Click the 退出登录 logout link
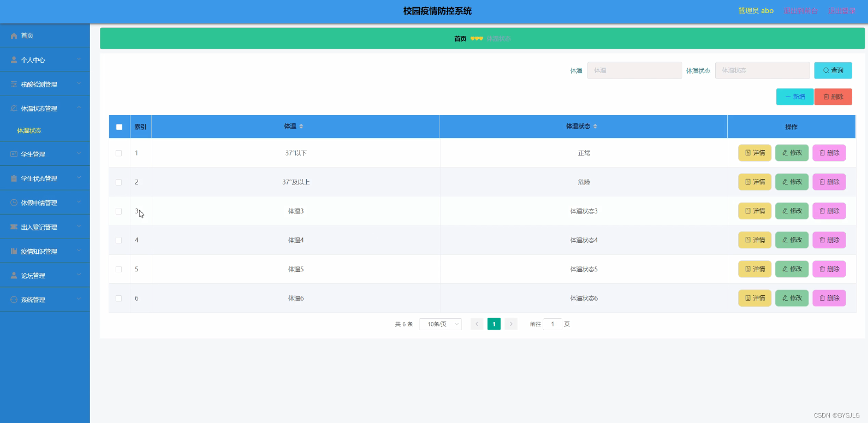The height and width of the screenshot is (423, 868). coord(842,11)
